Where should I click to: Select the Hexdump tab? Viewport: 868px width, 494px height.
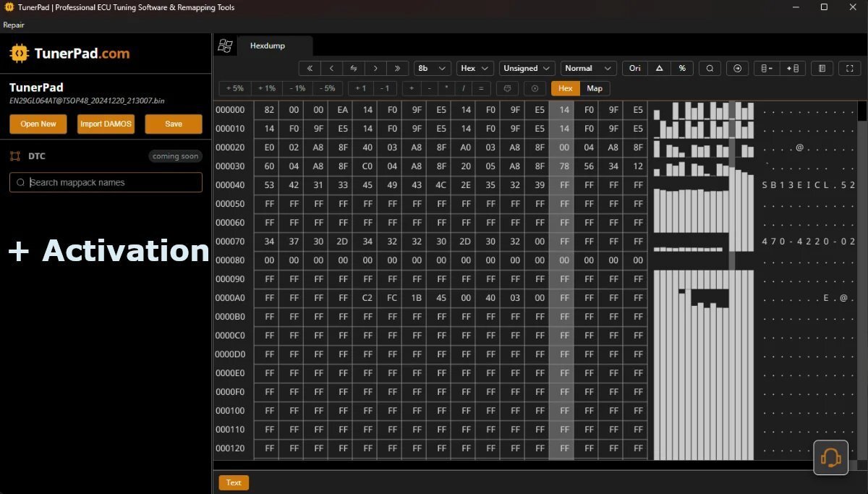[268, 46]
